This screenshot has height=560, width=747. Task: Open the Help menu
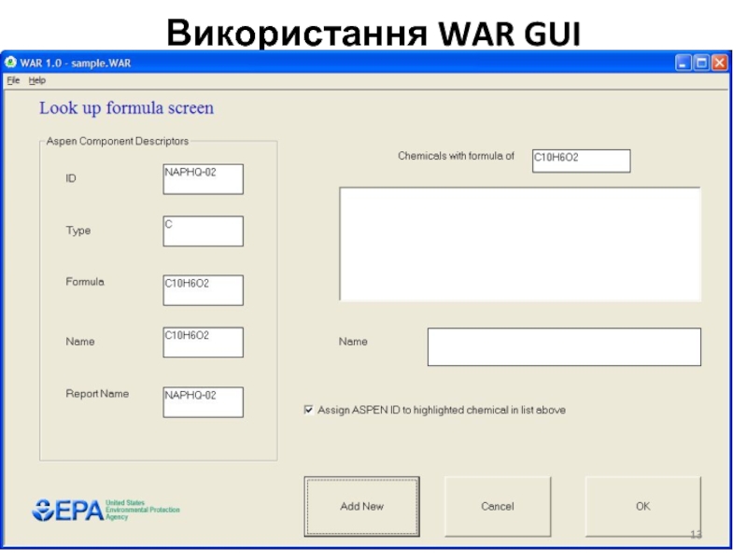pyautogui.click(x=37, y=80)
